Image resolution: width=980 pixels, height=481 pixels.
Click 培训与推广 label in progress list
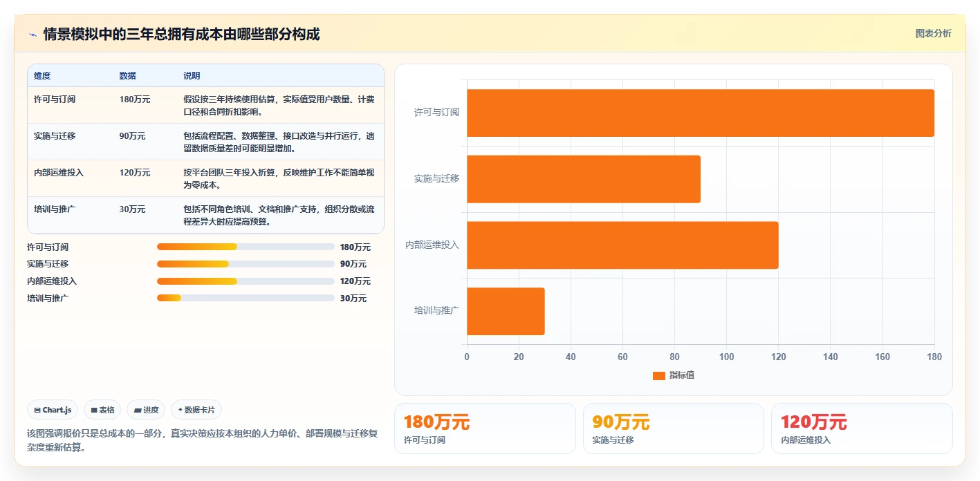click(48, 299)
